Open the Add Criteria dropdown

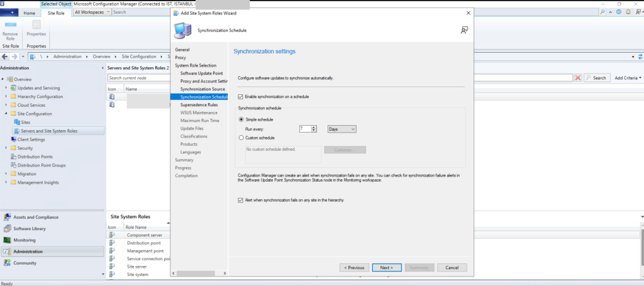pos(628,78)
